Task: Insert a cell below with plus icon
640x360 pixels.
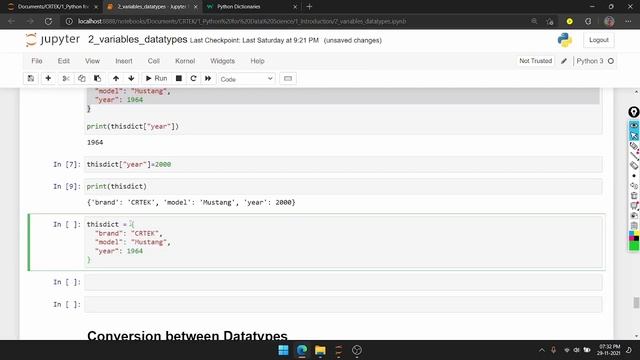Action: pyautogui.click(x=48, y=78)
